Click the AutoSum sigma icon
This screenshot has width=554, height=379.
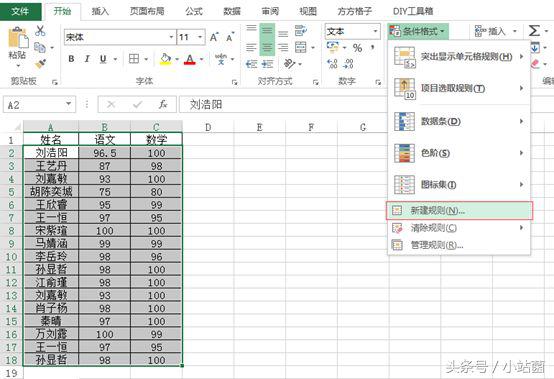[x=534, y=31]
